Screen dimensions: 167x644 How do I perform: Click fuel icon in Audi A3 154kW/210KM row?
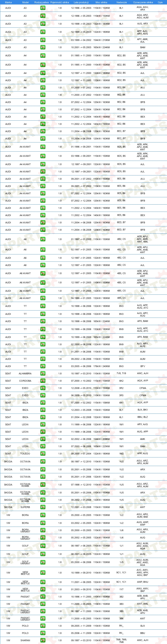coord(43,40)
